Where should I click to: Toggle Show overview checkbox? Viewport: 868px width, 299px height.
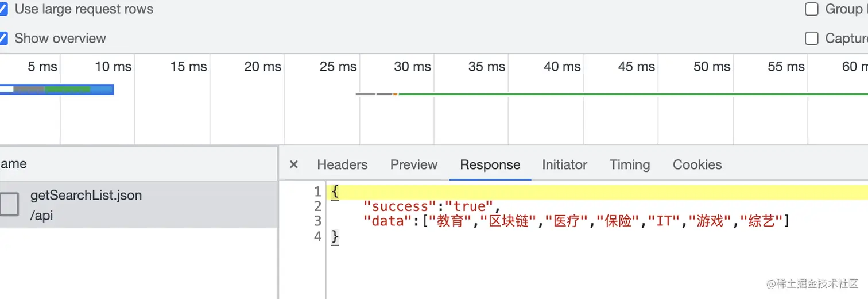tap(3, 39)
